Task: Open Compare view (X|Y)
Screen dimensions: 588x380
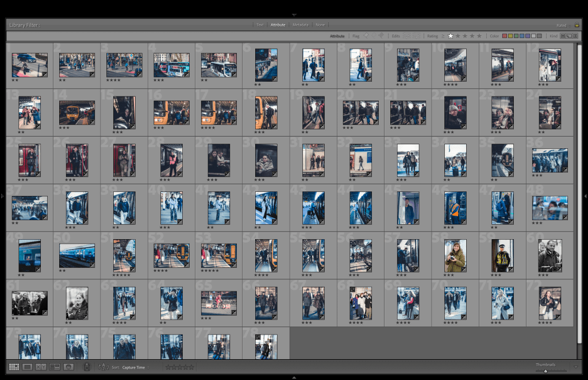Action: tap(41, 367)
